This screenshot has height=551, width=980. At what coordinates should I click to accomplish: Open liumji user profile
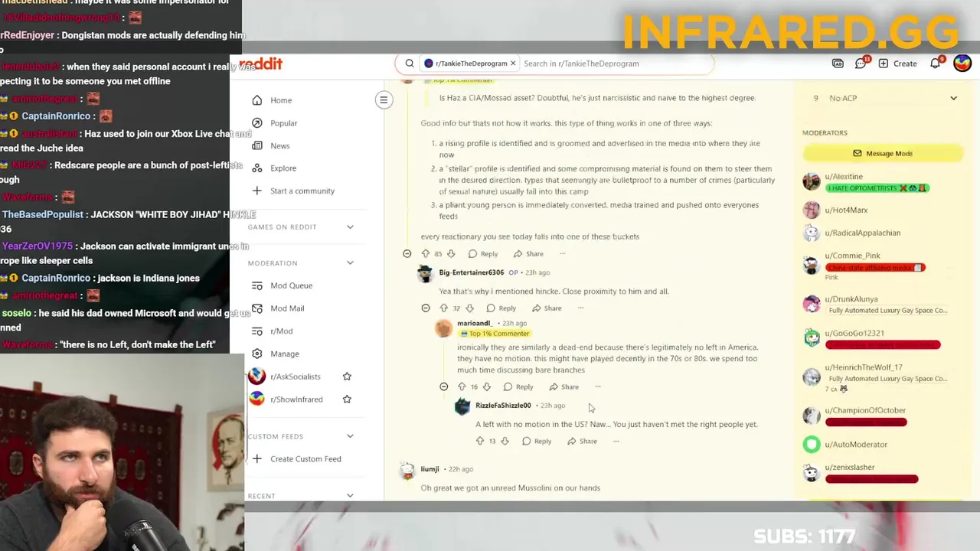point(430,469)
